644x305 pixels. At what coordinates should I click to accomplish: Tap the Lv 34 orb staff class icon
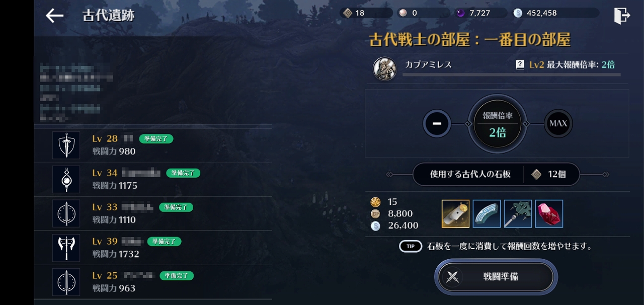[66, 179]
